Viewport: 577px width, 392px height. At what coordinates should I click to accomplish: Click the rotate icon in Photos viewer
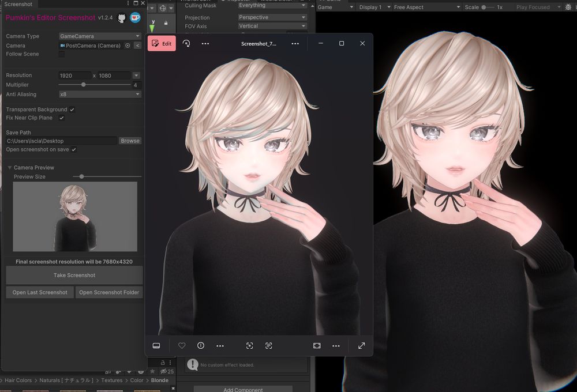[186, 43]
